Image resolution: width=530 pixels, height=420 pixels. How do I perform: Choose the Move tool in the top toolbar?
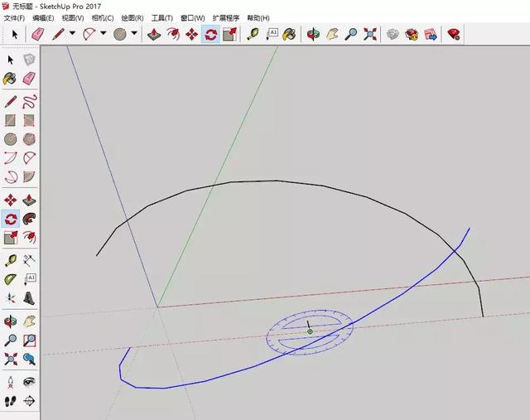[191, 34]
